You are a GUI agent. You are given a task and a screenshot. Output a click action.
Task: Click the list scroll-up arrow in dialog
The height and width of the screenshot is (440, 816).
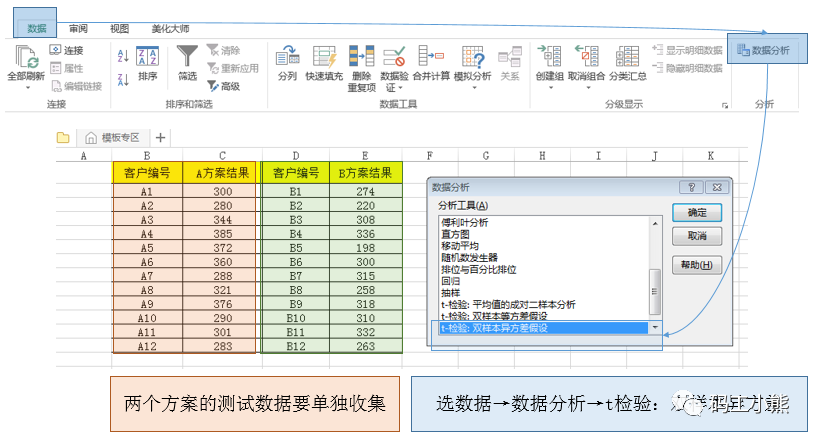pyautogui.click(x=655, y=223)
